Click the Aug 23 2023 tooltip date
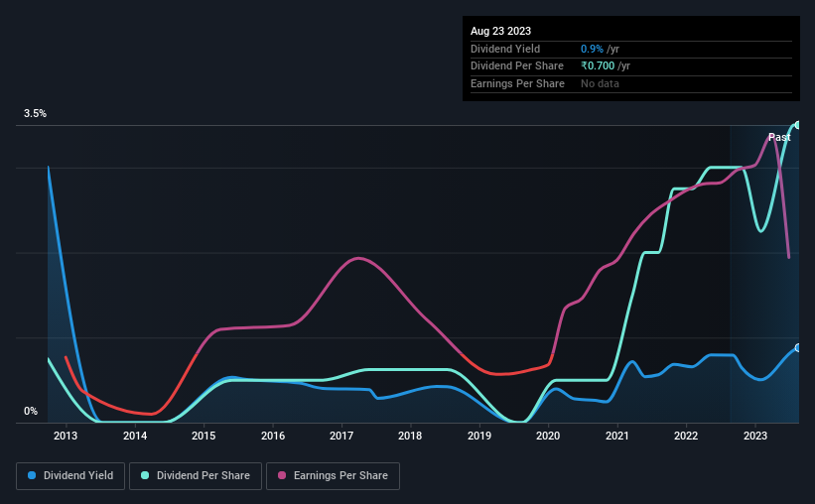 500,31
